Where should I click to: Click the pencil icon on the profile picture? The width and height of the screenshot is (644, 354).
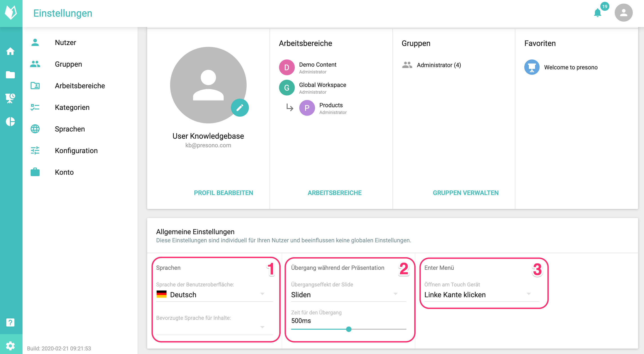(x=239, y=108)
